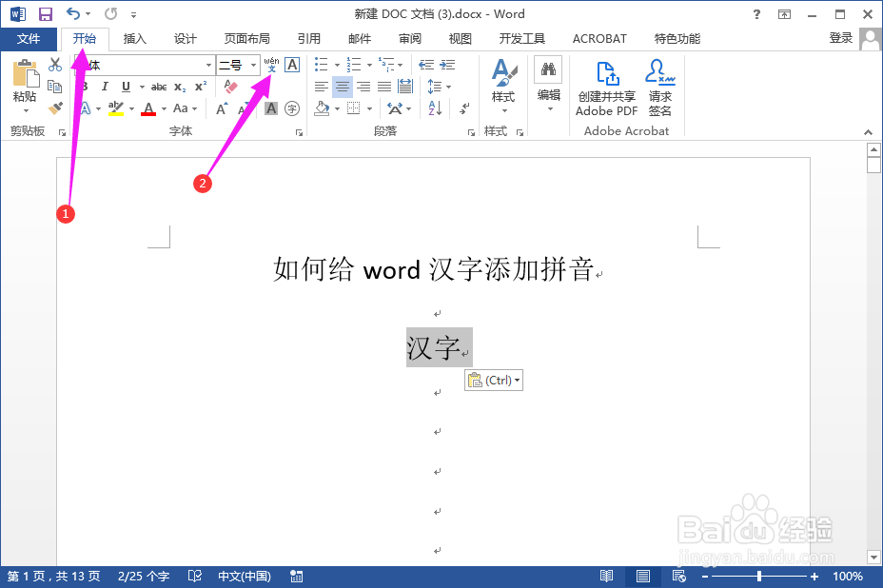Show paragraph marks icon
Image resolution: width=883 pixels, height=588 pixels.
(x=464, y=108)
